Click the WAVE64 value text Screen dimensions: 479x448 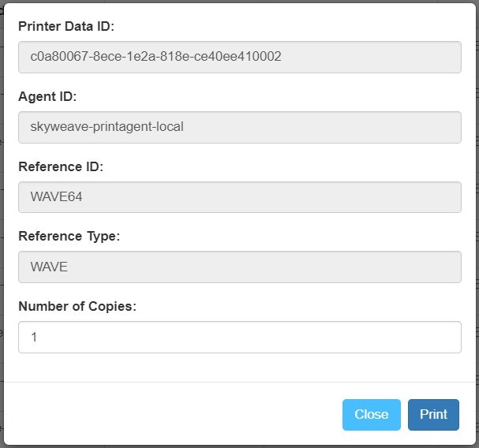pos(56,196)
